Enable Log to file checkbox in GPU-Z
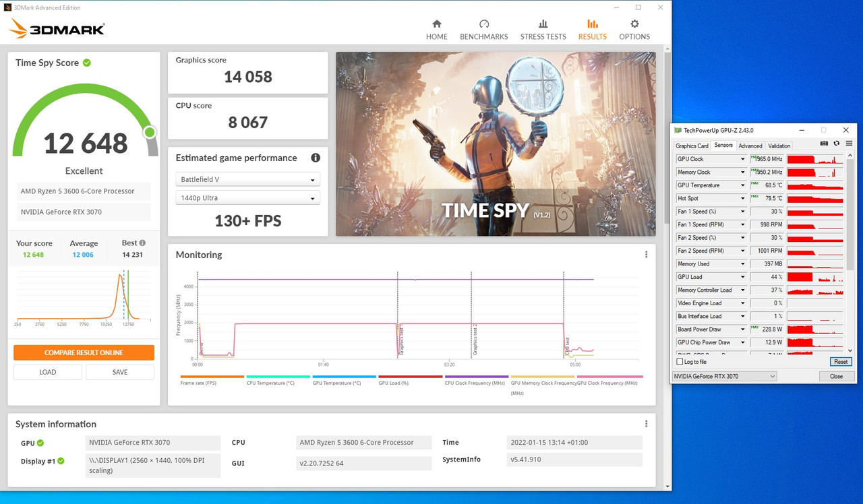This screenshot has height=504, width=863. pyautogui.click(x=680, y=362)
